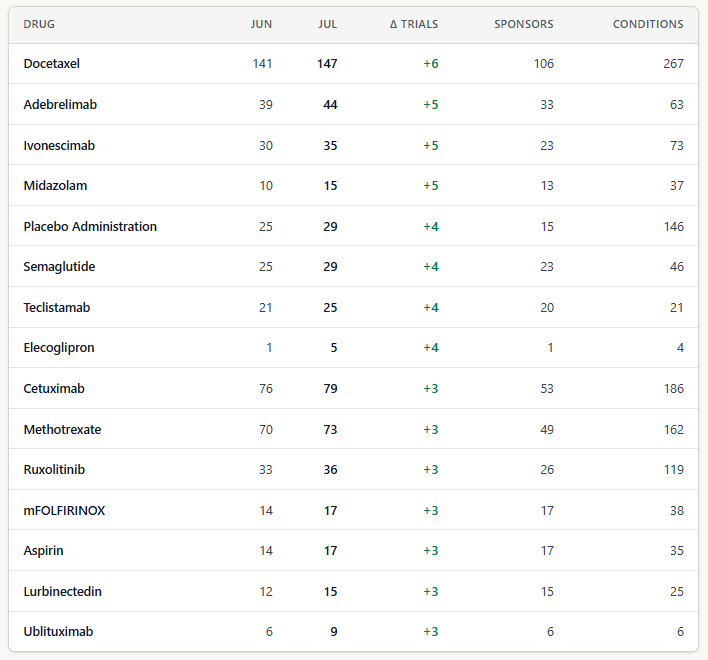Click Ublituximab's JUL value 9
This screenshot has width=708, height=660.
tap(334, 632)
